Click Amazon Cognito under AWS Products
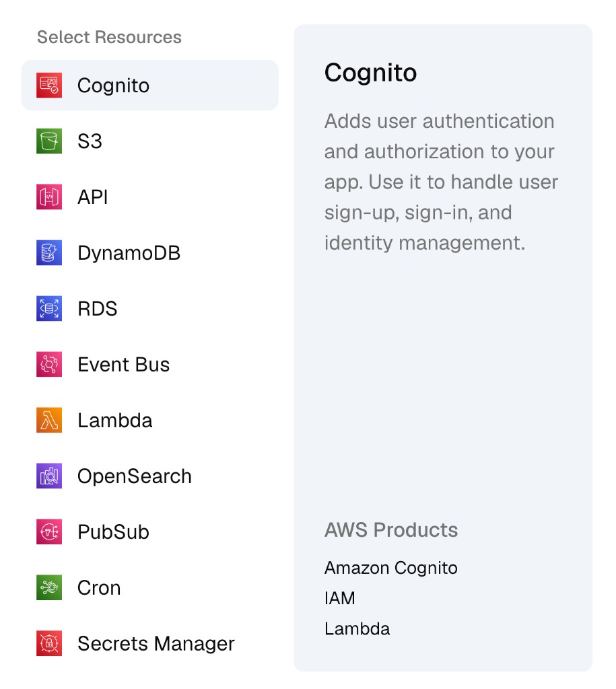 pyautogui.click(x=391, y=568)
